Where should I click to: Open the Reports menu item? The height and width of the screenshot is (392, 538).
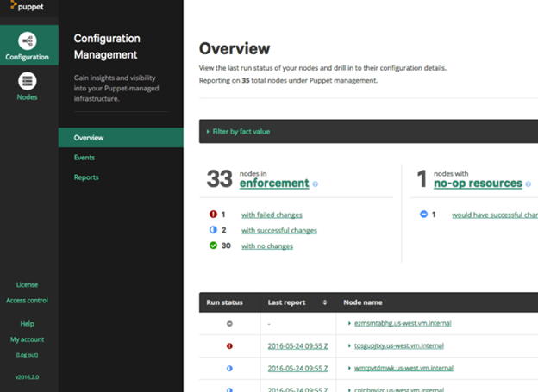pyautogui.click(x=86, y=177)
